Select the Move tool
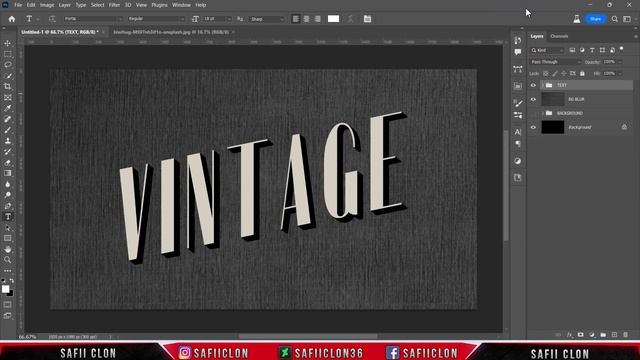The image size is (640, 360). point(8,43)
